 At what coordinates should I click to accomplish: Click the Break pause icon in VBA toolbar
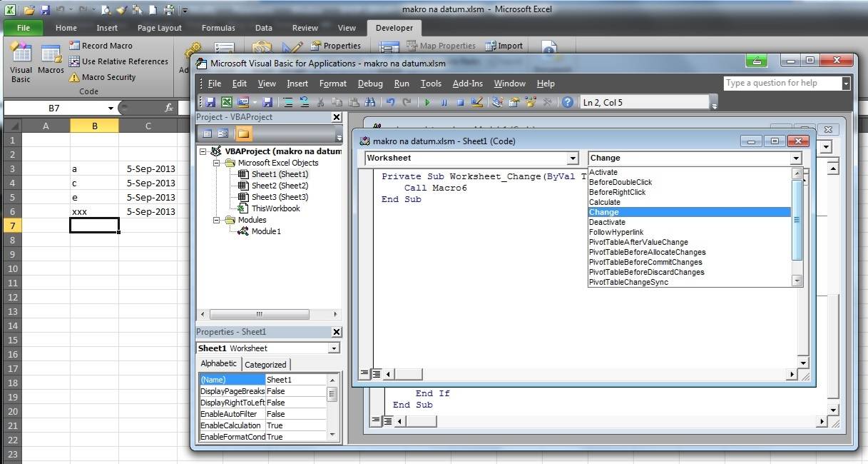tap(444, 102)
